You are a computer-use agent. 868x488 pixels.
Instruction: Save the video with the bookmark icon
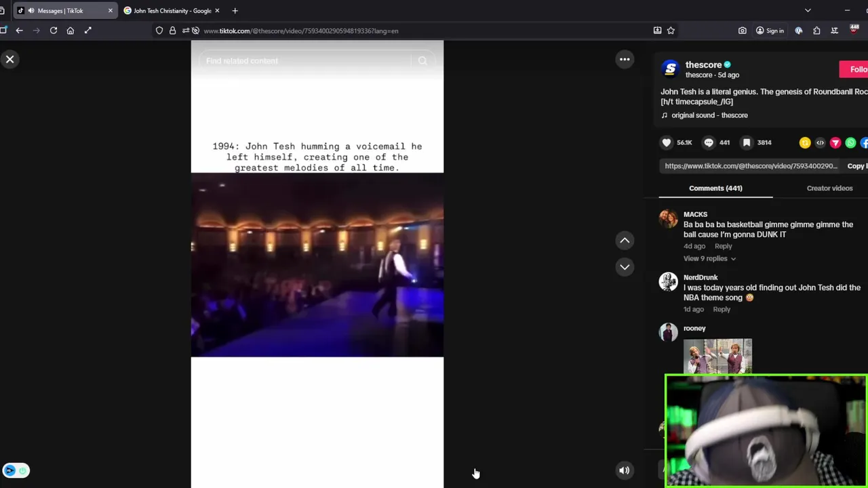747,142
